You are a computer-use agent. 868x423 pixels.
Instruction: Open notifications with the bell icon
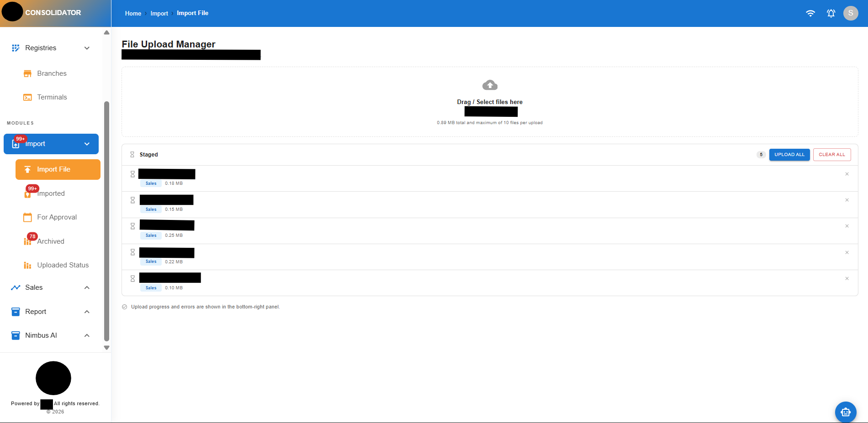coord(831,13)
